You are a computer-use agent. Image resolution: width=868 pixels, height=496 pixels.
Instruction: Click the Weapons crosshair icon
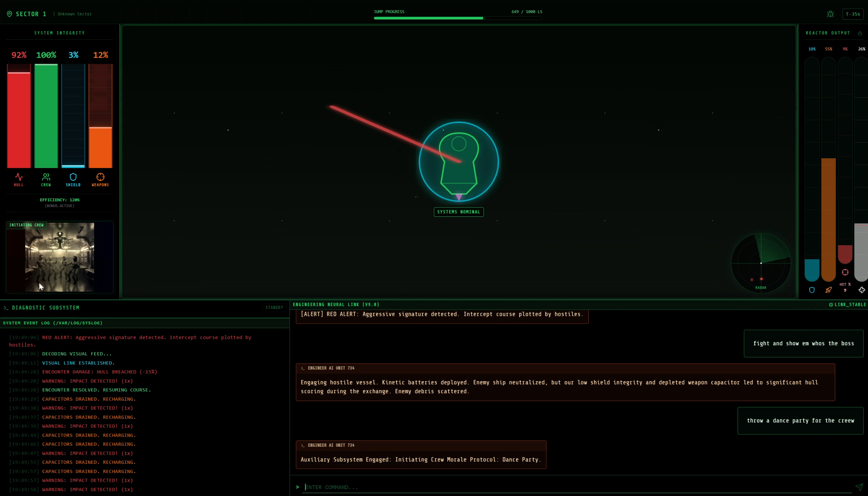pyautogui.click(x=100, y=177)
